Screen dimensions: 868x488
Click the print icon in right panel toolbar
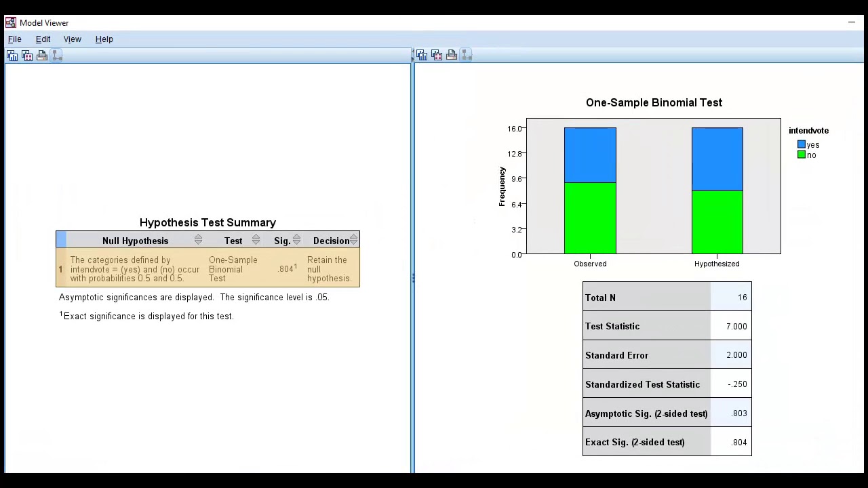(452, 55)
